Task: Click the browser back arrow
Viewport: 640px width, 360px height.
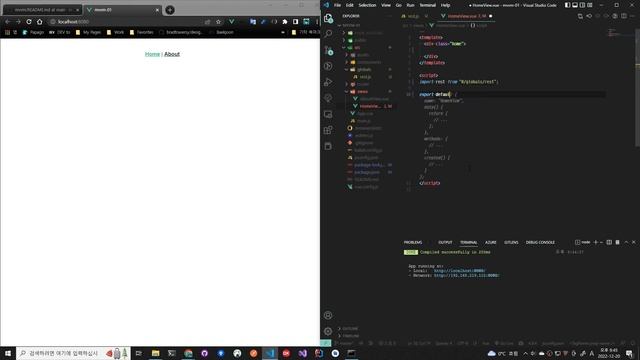Action: coord(7,22)
